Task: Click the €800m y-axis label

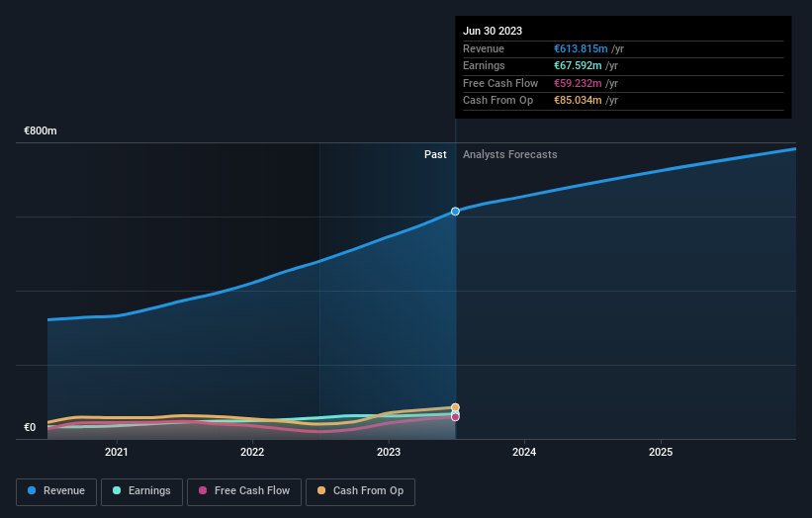Action: tap(41, 130)
